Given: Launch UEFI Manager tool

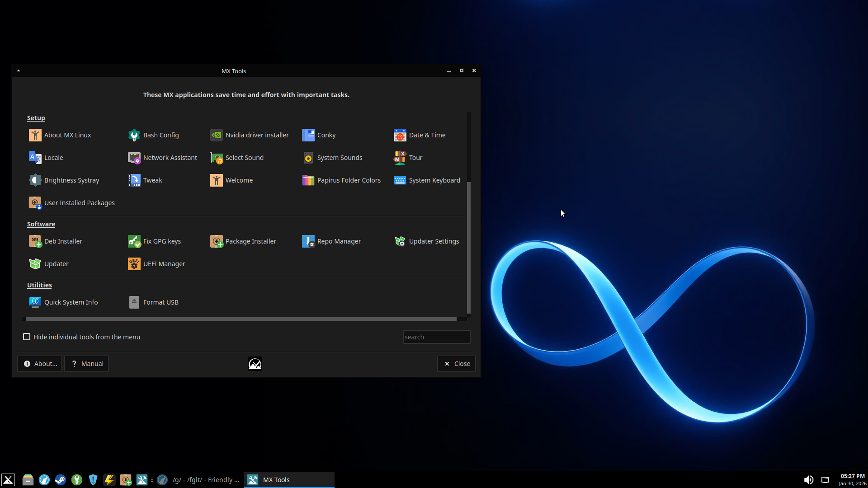Looking at the screenshot, I should (x=134, y=264).
